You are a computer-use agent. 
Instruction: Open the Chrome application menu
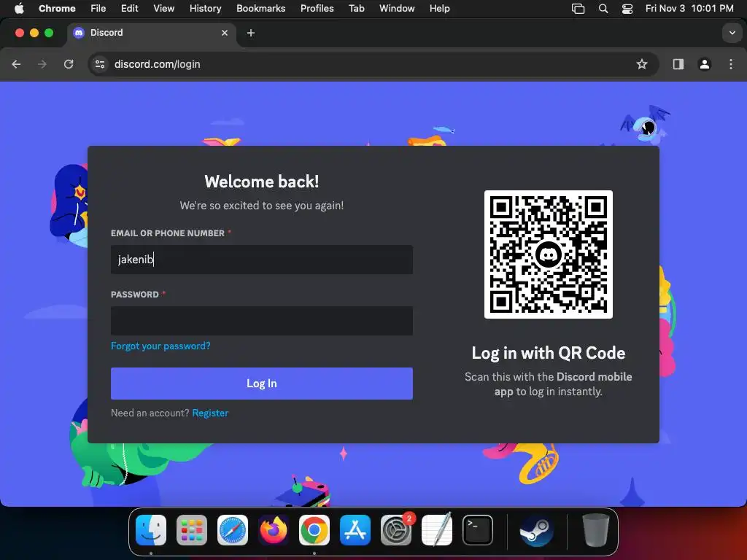[57, 9]
